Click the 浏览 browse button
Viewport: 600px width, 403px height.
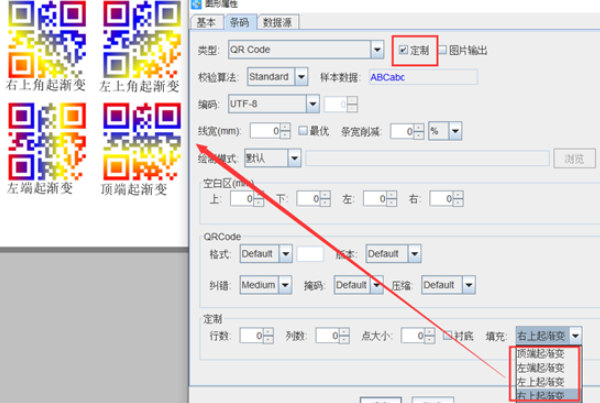click(573, 158)
